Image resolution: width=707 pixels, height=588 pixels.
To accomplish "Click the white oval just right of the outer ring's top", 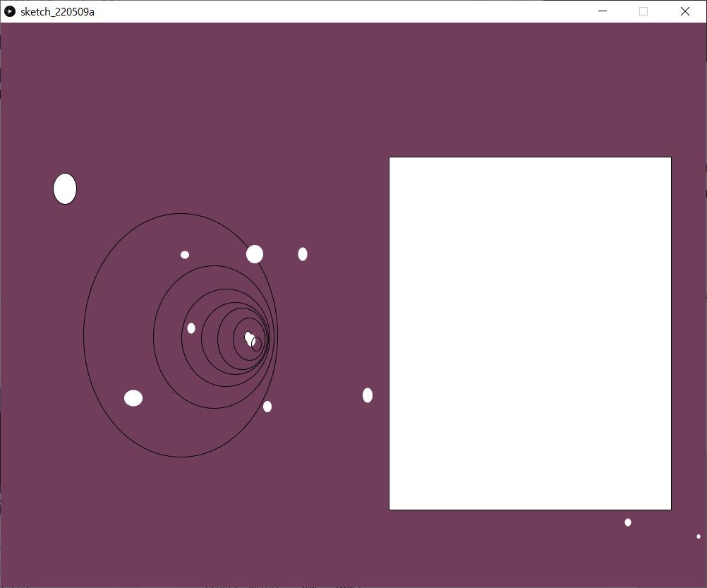I will (x=303, y=254).
